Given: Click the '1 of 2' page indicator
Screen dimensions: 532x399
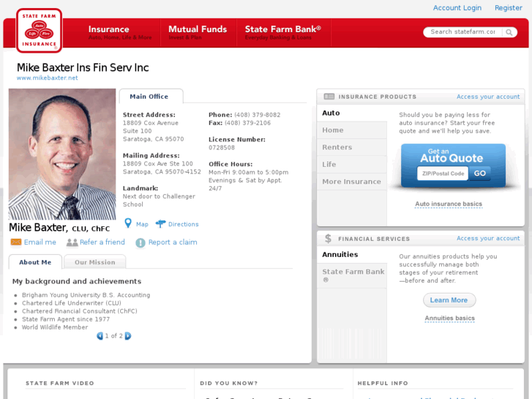Looking at the screenshot, I should [x=113, y=336].
